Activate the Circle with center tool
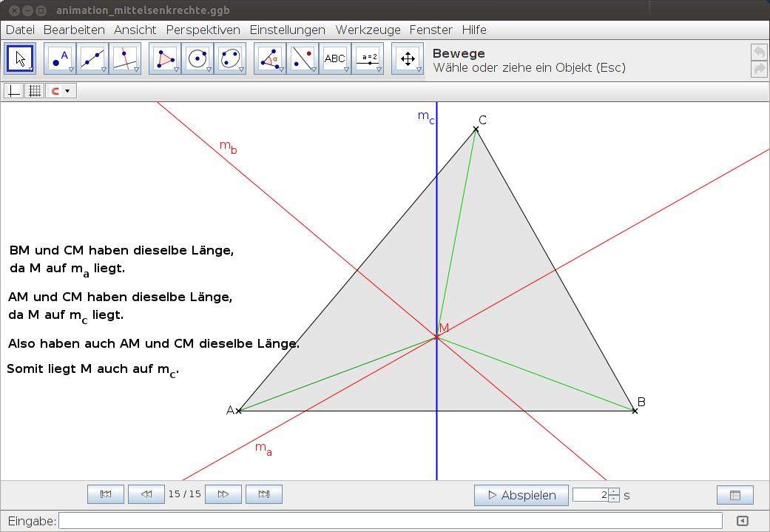Screen dimensions: 770x532 [197, 58]
